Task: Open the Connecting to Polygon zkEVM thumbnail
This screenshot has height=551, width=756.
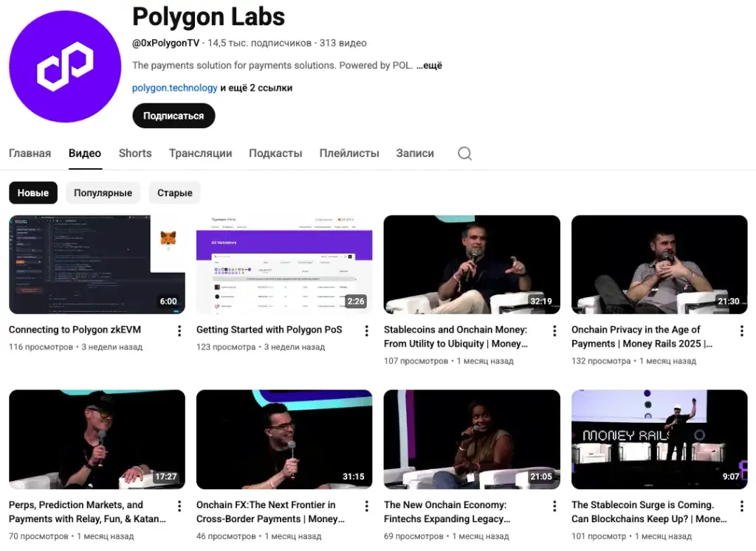Action: click(97, 264)
